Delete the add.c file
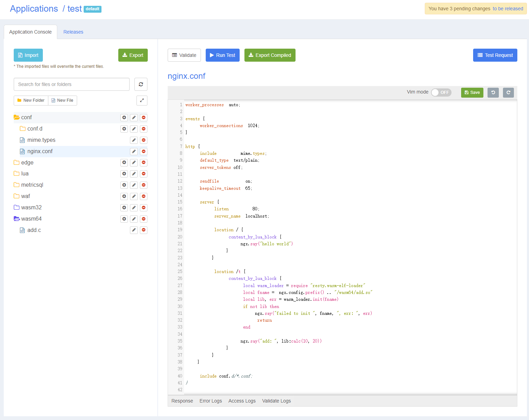Screen dimensions: 529x420 144,230
